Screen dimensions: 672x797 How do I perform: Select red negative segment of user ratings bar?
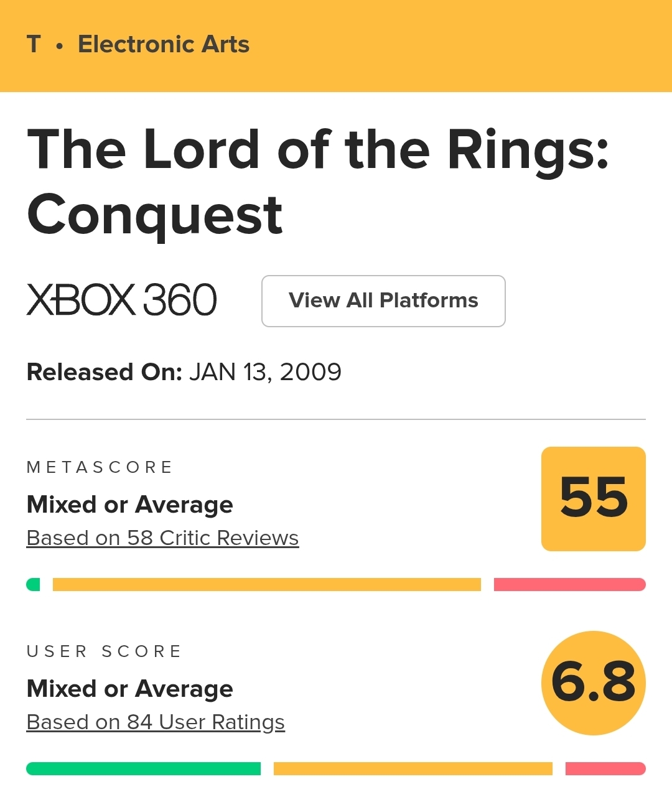click(605, 768)
